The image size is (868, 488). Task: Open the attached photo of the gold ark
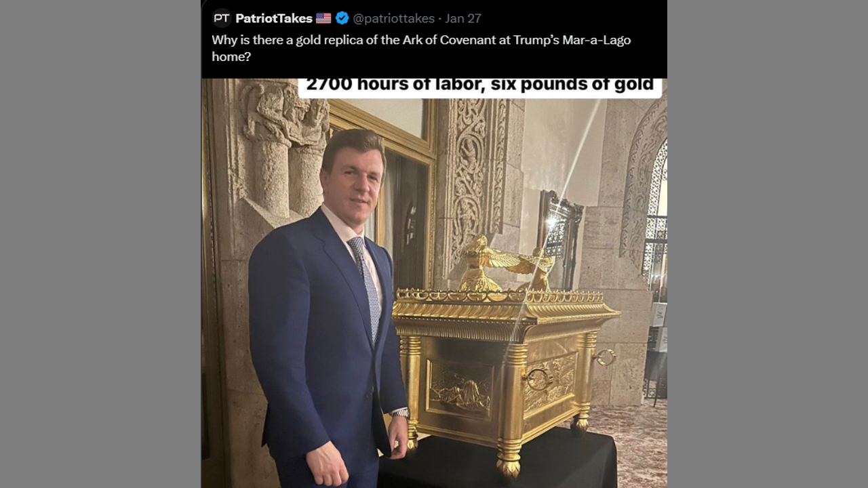tap(434, 283)
